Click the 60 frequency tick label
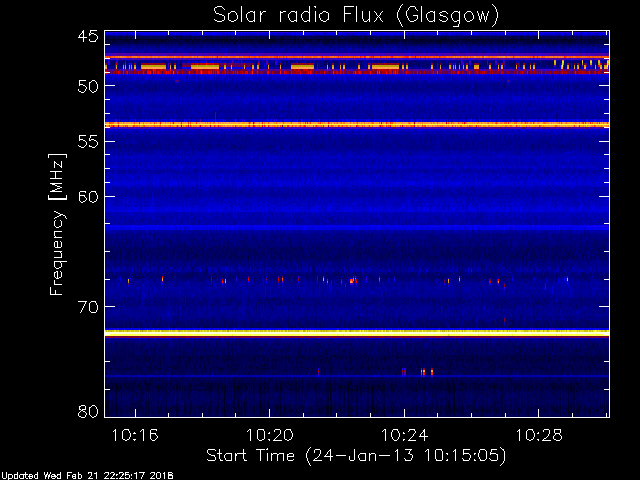The width and height of the screenshot is (640, 480). [88, 197]
